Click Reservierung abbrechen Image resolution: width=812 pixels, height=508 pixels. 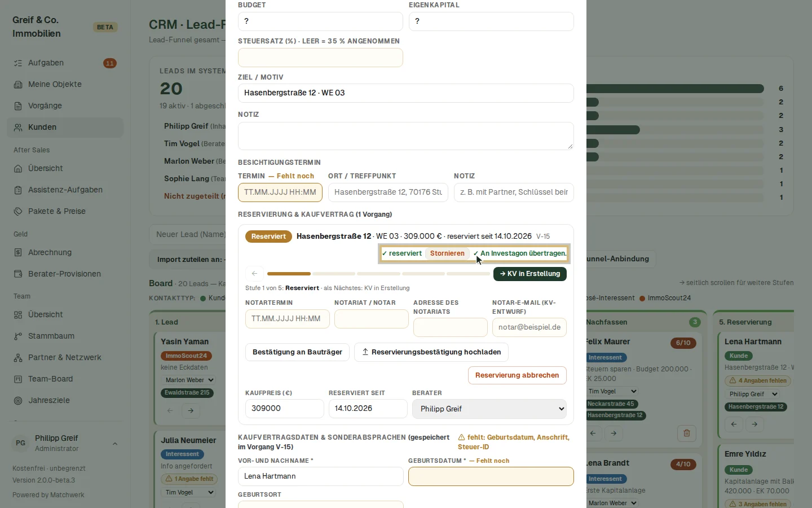(517, 375)
